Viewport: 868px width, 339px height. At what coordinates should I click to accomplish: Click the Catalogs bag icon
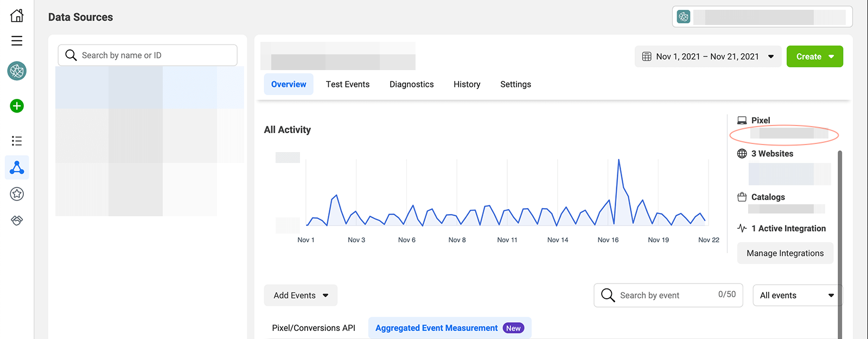pos(742,197)
